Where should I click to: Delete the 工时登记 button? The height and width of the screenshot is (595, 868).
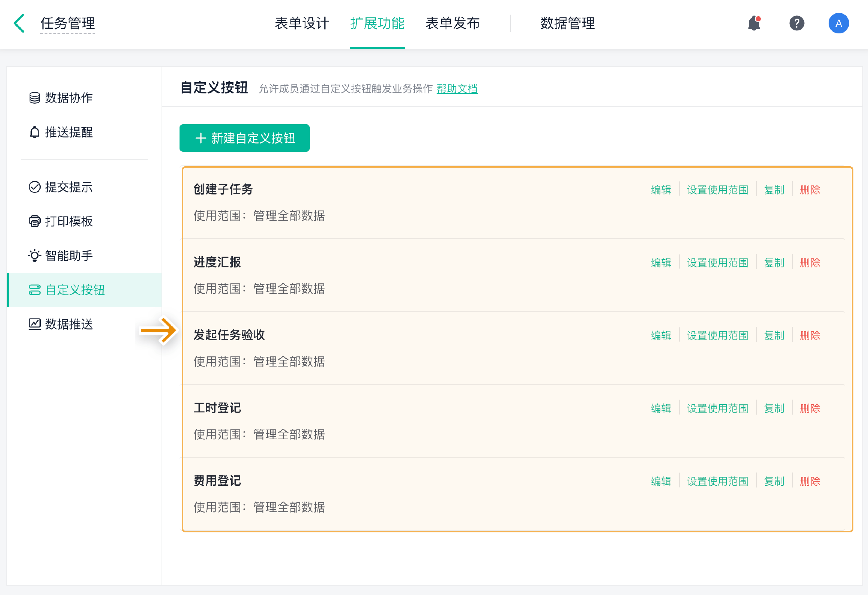810,409
